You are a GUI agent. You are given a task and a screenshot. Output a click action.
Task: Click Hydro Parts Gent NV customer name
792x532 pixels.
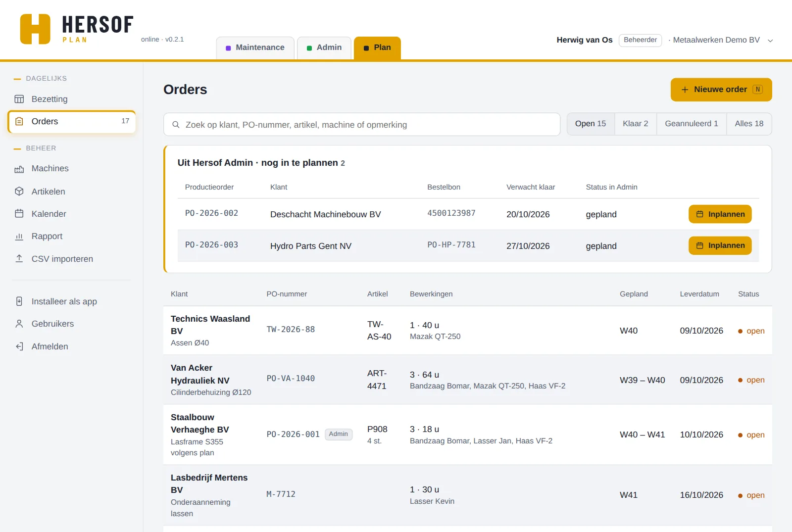tap(311, 246)
